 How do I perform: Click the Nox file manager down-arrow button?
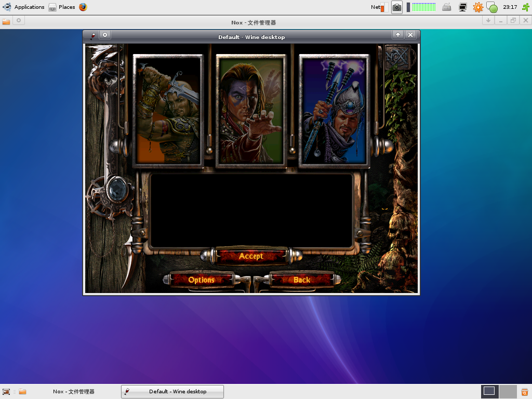click(488, 21)
